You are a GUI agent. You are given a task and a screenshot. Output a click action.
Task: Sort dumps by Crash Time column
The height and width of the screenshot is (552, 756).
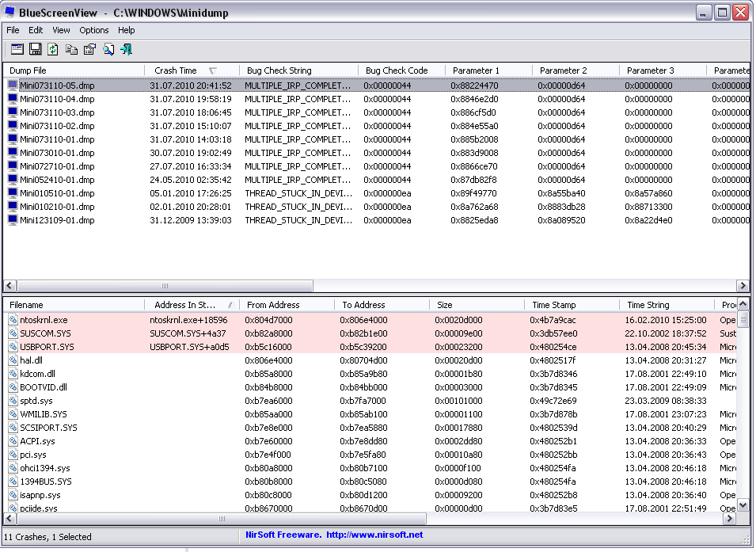pos(176,70)
